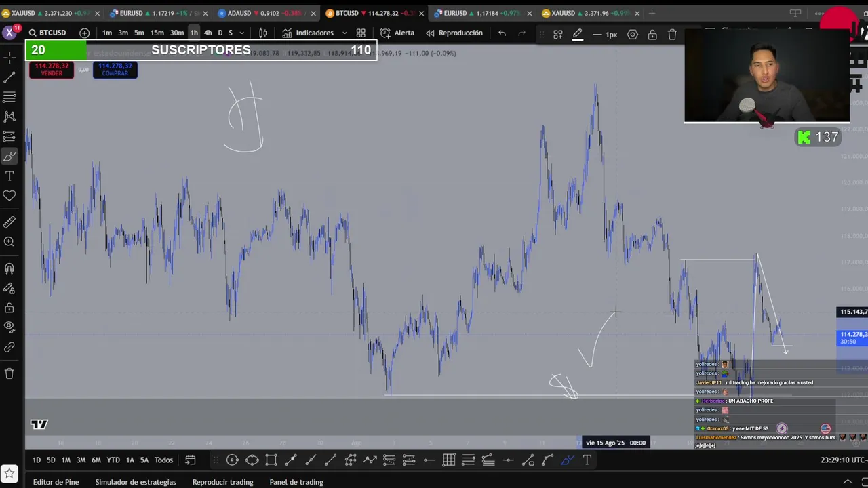868x488 pixels.
Task: Open the Reproducir trading tab
Action: click(222, 482)
